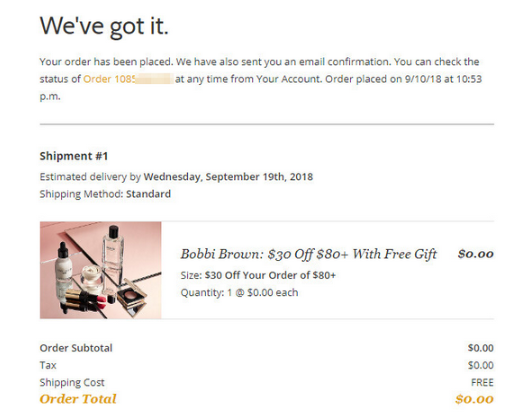This screenshot has width=528, height=414.
Task: Click the italic $0.00 product price
Action: pyautogui.click(x=475, y=254)
